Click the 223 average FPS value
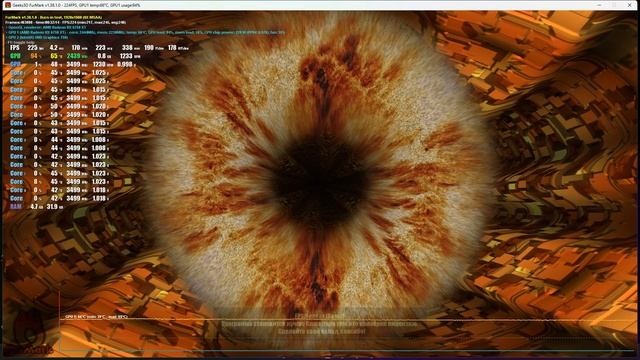 tap(100, 48)
